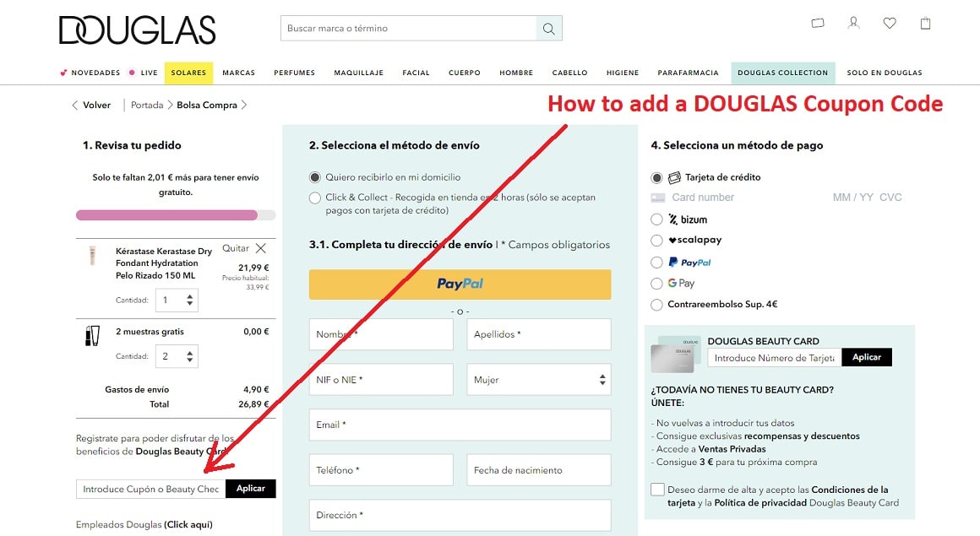The width and height of the screenshot is (980, 536).
Task: Open the FACIAL menu
Action: [416, 73]
